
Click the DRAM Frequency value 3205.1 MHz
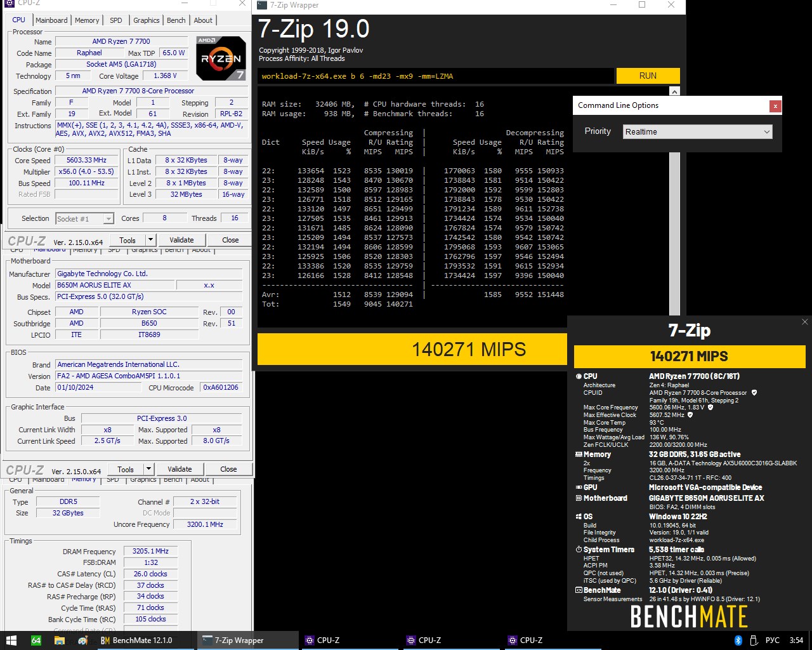coord(150,551)
